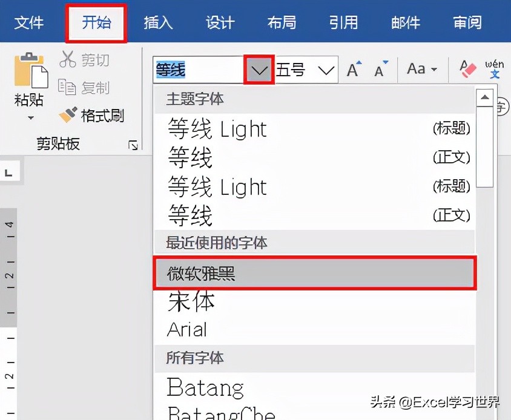Image resolution: width=511 pixels, height=420 pixels.
Task: Click the Cut (剪切) icon
Action: pyautogui.click(x=68, y=59)
